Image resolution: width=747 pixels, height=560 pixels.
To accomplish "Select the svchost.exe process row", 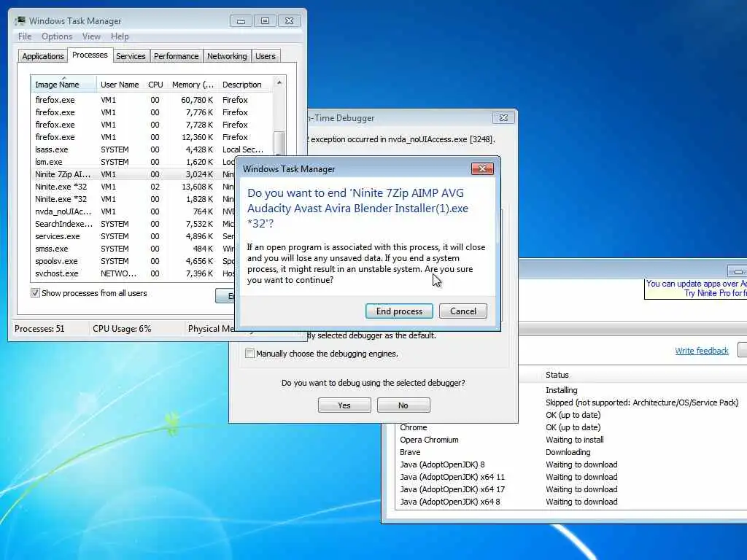I will 133,273.
